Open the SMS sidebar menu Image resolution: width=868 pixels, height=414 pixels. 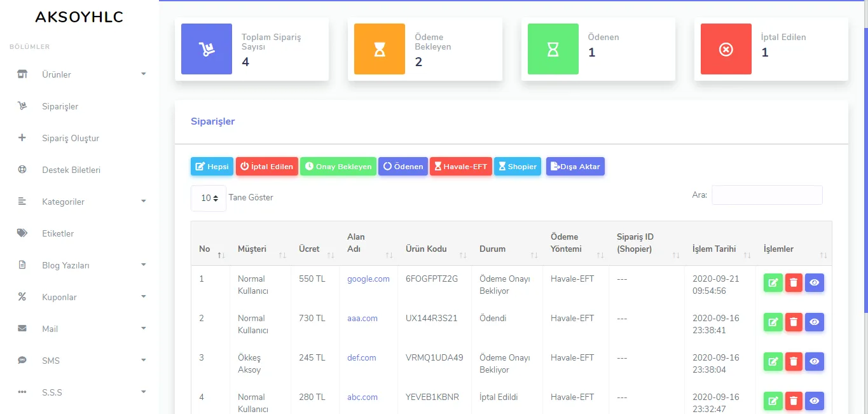[51, 361]
